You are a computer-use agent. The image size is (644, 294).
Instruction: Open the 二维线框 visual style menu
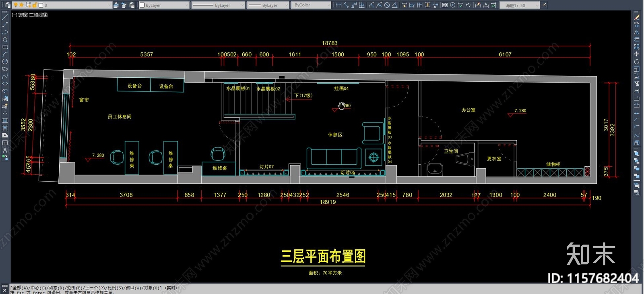38,15
